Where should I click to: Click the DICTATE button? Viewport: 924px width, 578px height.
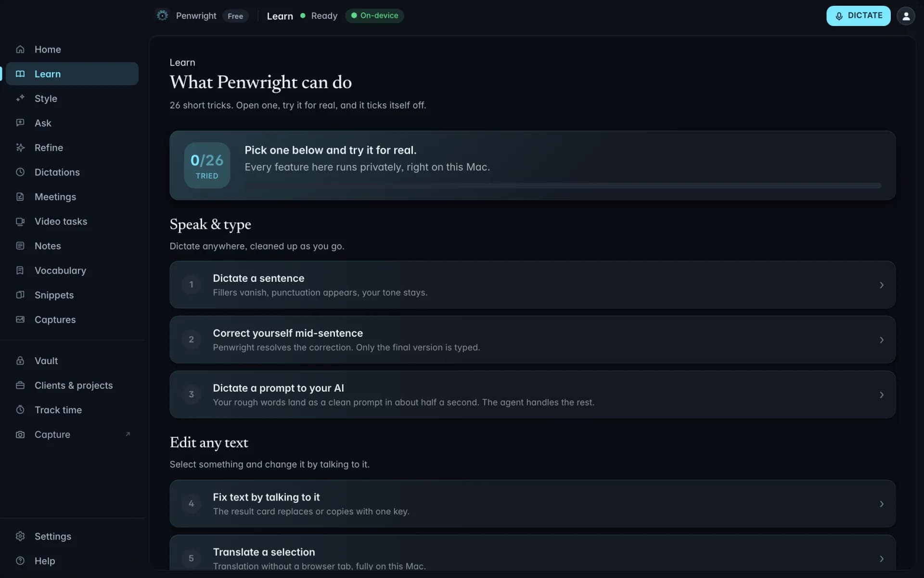[x=858, y=16]
